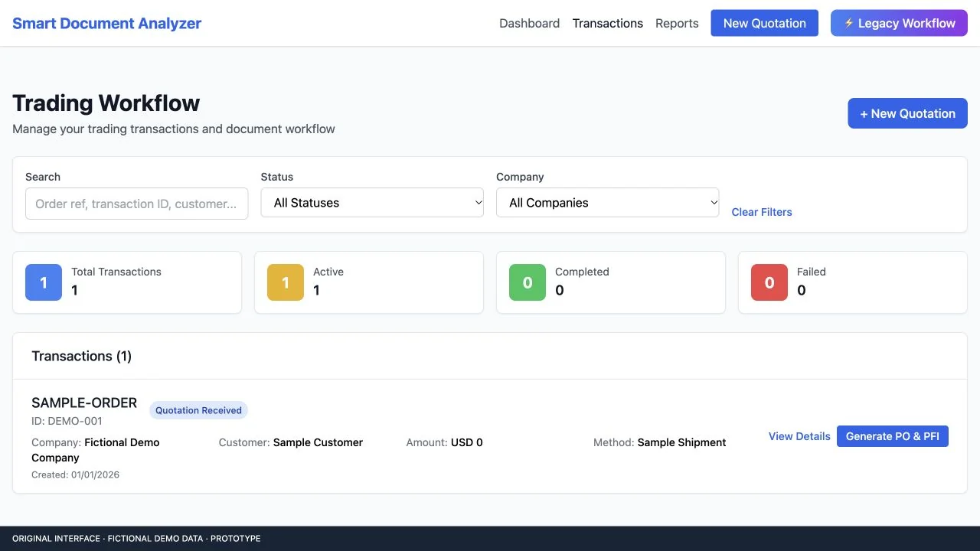
Task: Clear Filters link in filter panel
Action: pyautogui.click(x=762, y=212)
